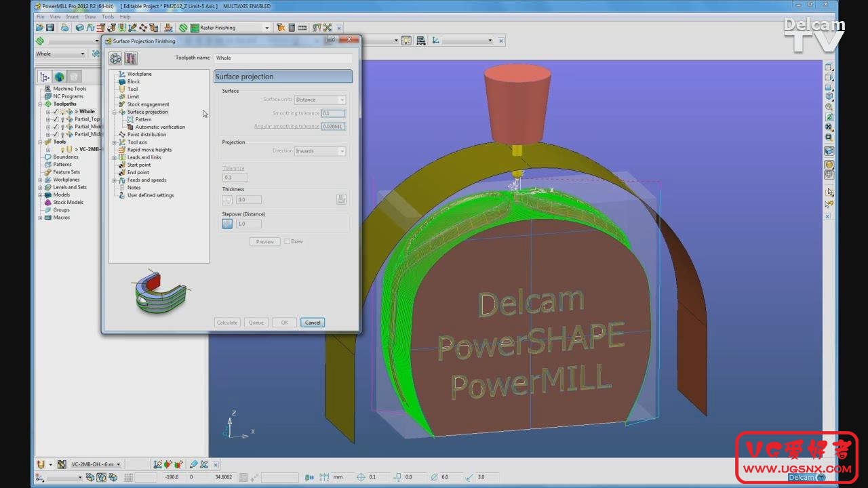Select Block page in dialog tree
The height and width of the screenshot is (488, 868).
coord(133,81)
